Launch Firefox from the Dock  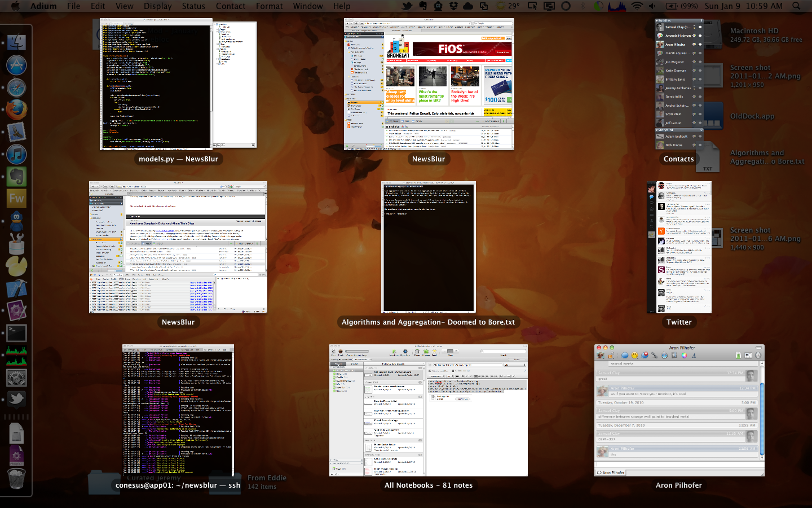coord(16,110)
